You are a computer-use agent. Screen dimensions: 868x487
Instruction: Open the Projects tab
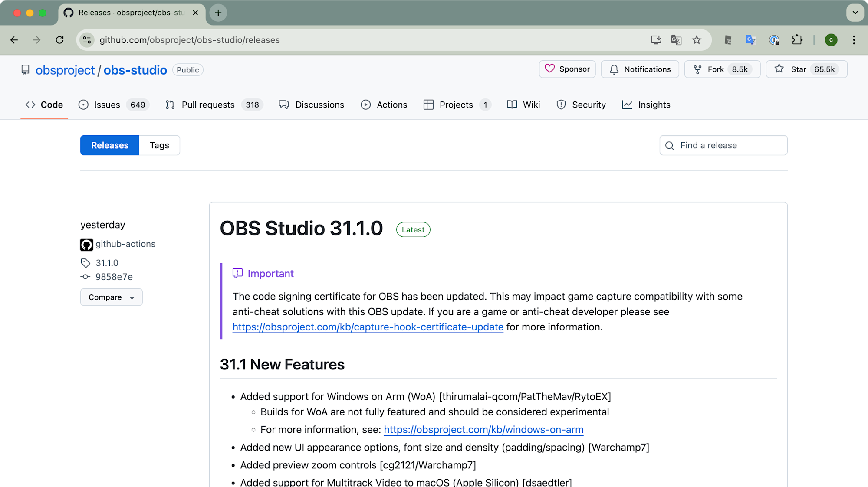(457, 105)
